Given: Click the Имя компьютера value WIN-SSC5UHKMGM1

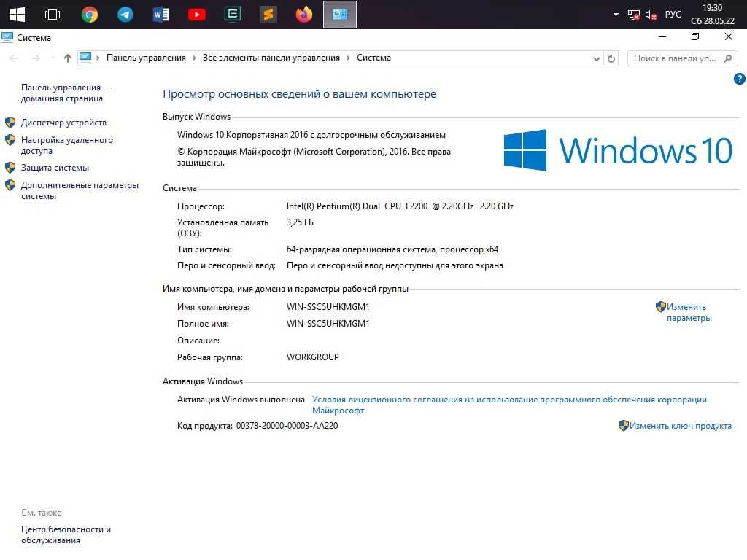Looking at the screenshot, I should pos(328,307).
